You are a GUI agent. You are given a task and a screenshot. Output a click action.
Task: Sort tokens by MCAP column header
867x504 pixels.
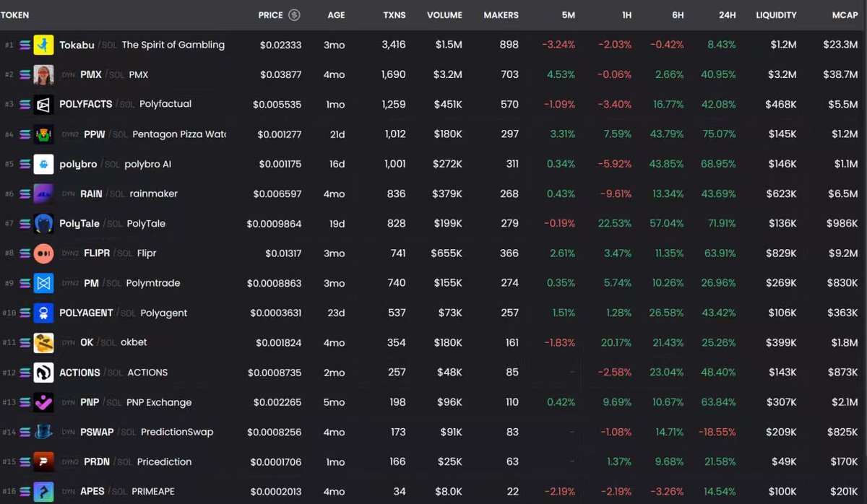coord(845,15)
